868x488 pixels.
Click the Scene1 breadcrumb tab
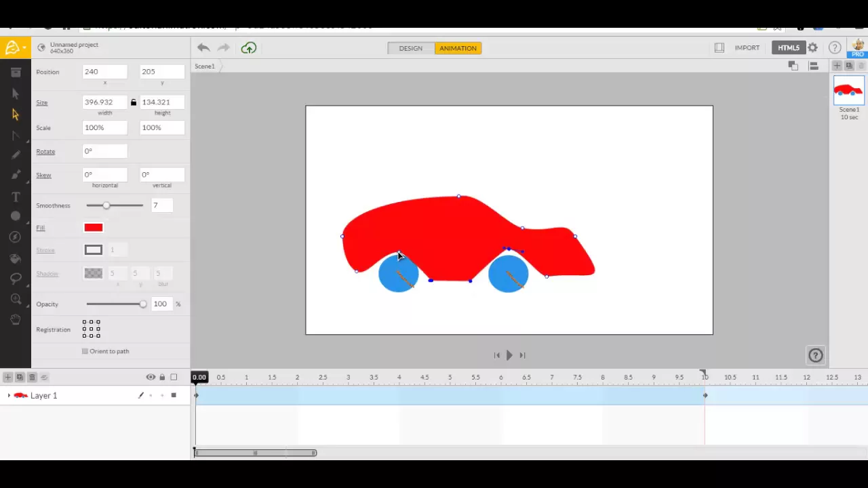coord(205,66)
